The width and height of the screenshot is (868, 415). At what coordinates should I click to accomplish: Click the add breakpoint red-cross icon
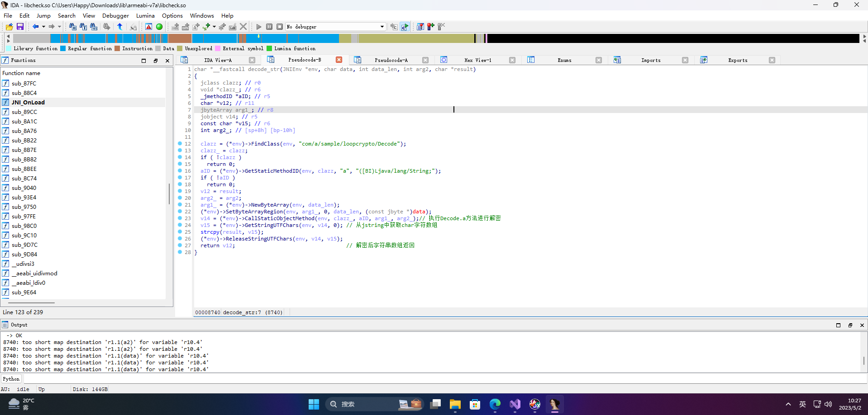tap(431, 27)
